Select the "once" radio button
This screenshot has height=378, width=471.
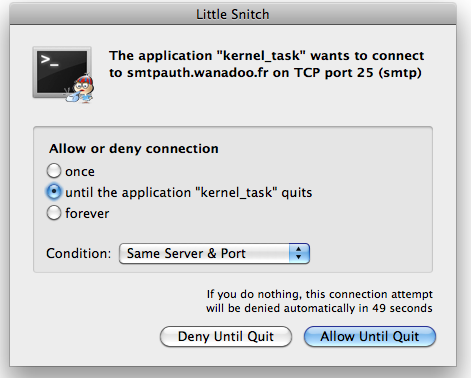(x=54, y=171)
